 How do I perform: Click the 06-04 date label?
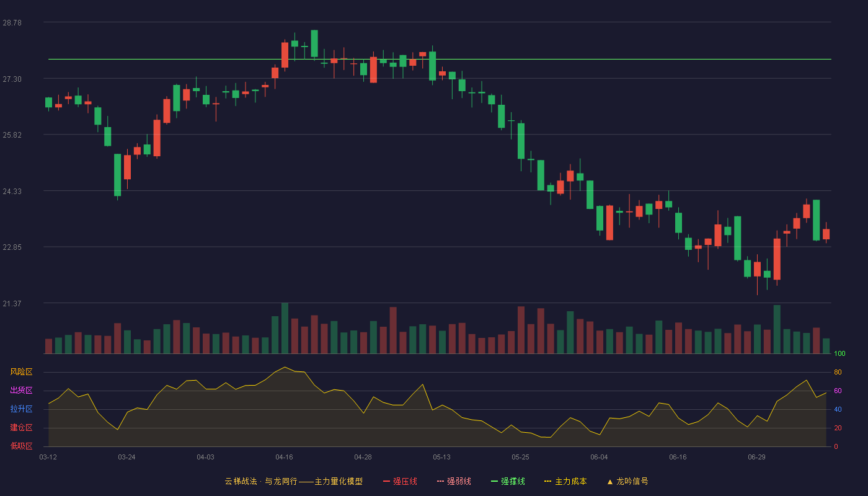click(599, 457)
